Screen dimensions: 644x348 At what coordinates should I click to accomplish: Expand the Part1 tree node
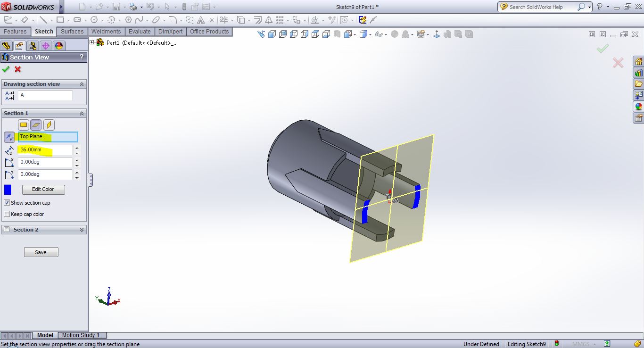tap(92, 42)
